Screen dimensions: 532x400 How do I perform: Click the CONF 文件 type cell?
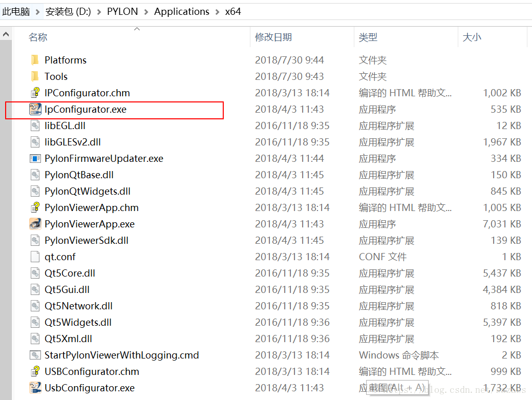(382, 257)
